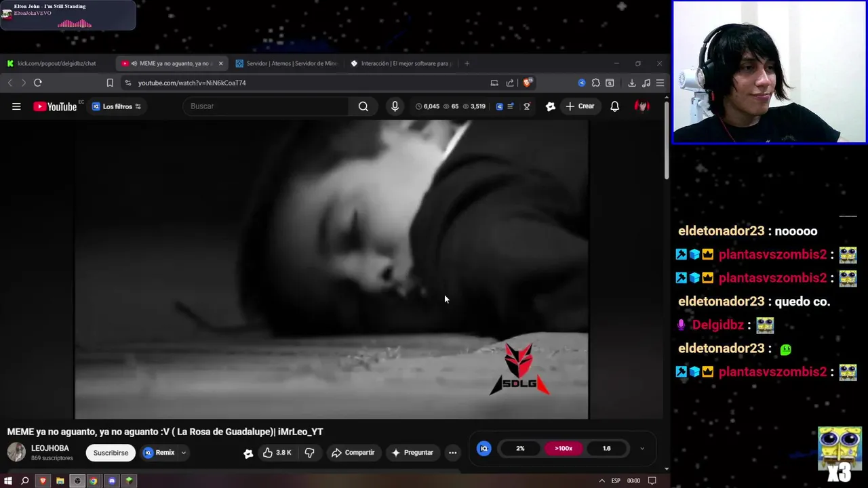
Task: Open the YouTube hamburger guide menu
Action: pos(16,106)
